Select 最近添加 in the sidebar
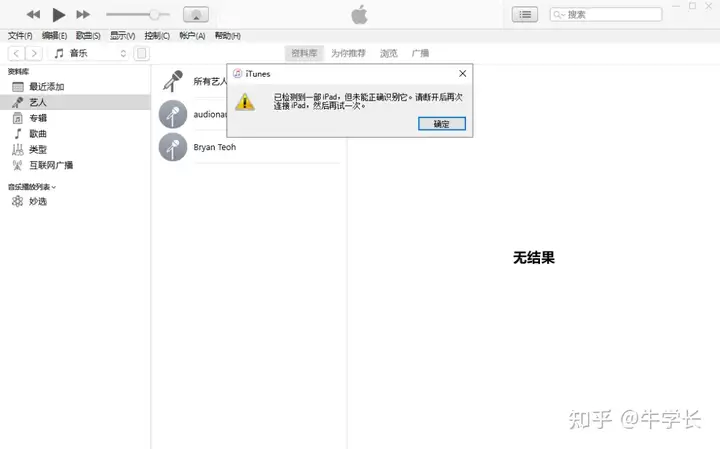The width and height of the screenshot is (720, 449). [x=75, y=86]
